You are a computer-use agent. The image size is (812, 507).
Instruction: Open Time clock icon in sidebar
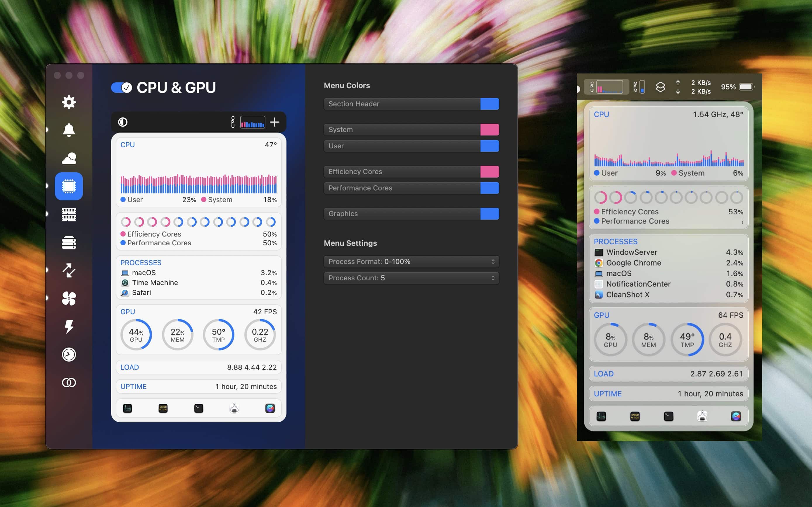(69, 355)
